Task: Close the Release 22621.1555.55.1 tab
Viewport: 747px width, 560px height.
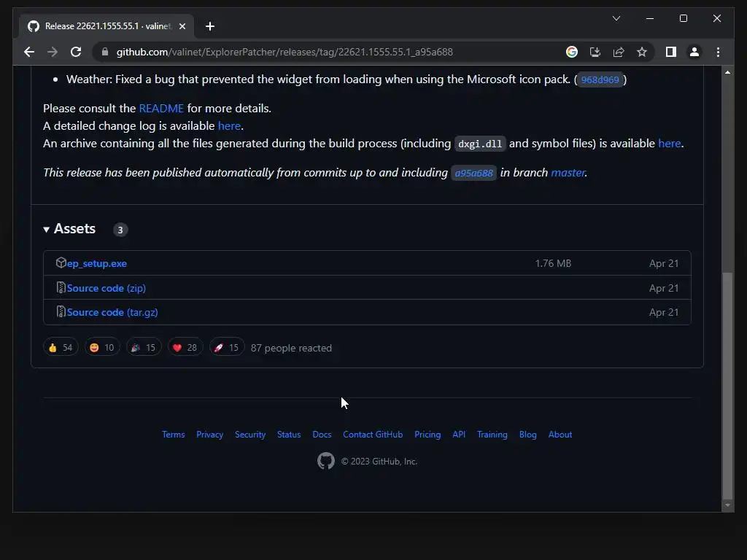Action: [x=182, y=26]
